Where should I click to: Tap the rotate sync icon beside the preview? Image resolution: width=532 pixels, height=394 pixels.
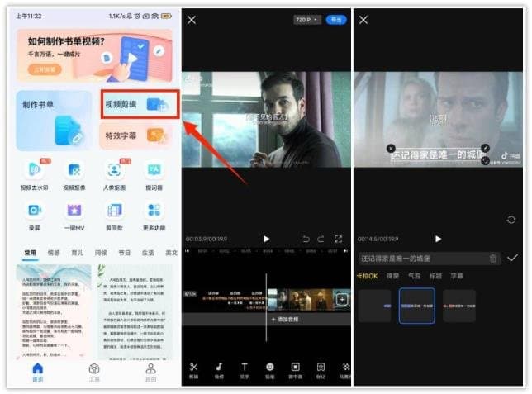tap(511, 220)
